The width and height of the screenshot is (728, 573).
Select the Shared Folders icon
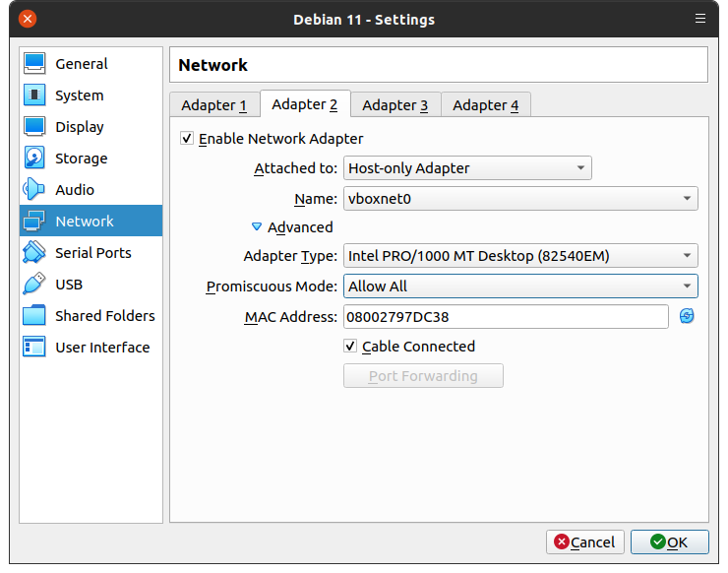(34, 316)
